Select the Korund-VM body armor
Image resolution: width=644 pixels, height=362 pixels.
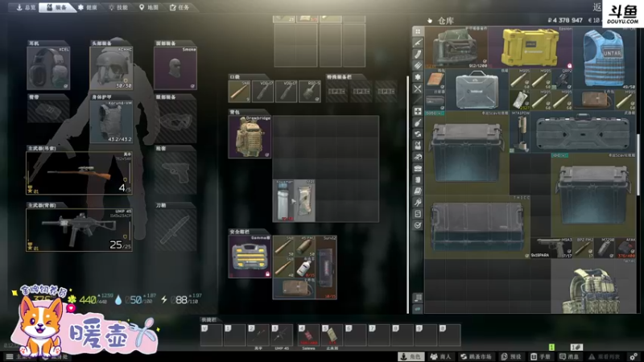pos(111,122)
